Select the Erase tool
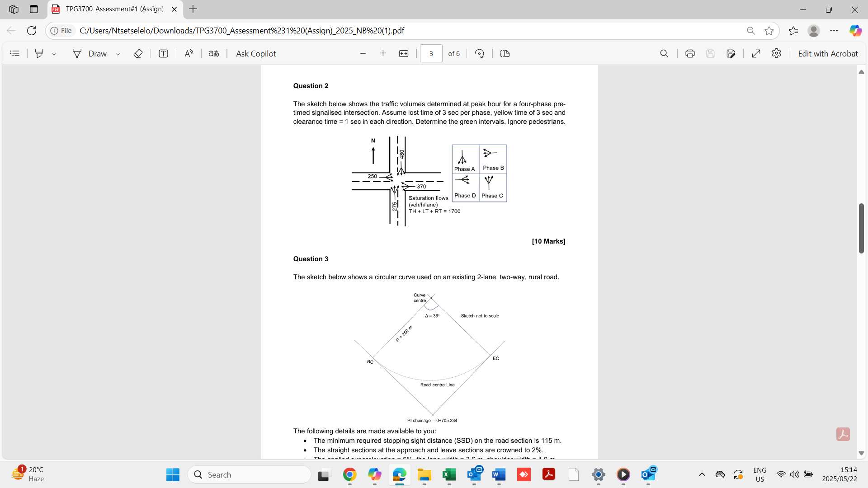This screenshot has height=488, width=868. [x=138, y=53]
